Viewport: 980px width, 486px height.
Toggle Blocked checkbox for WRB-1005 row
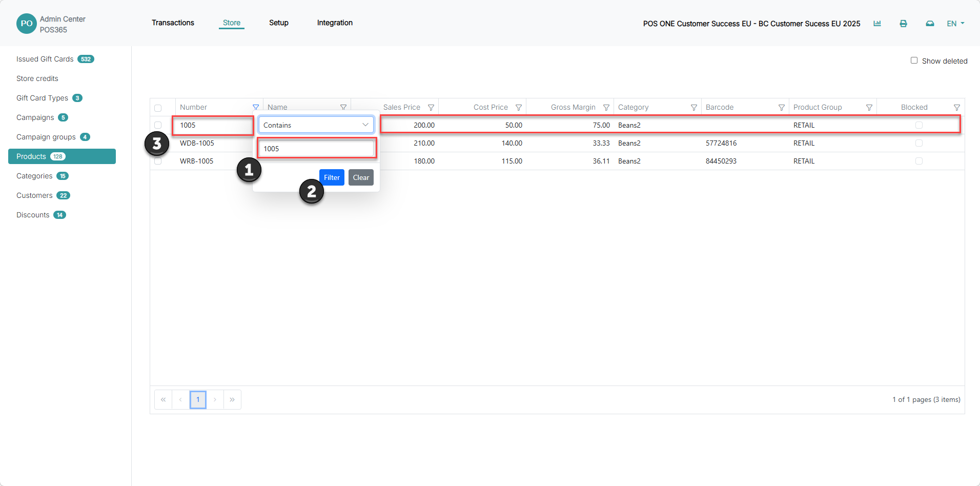[x=919, y=161]
